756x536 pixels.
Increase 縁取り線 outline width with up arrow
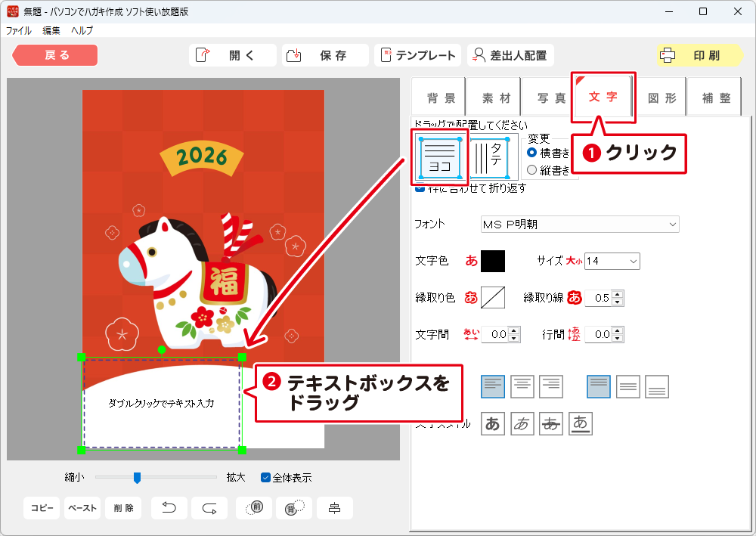[x=618, y=294]
